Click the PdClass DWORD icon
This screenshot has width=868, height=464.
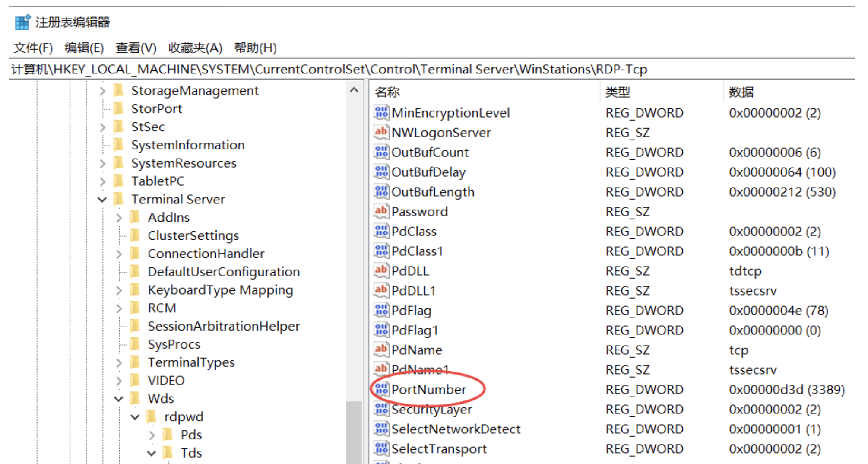381,231
